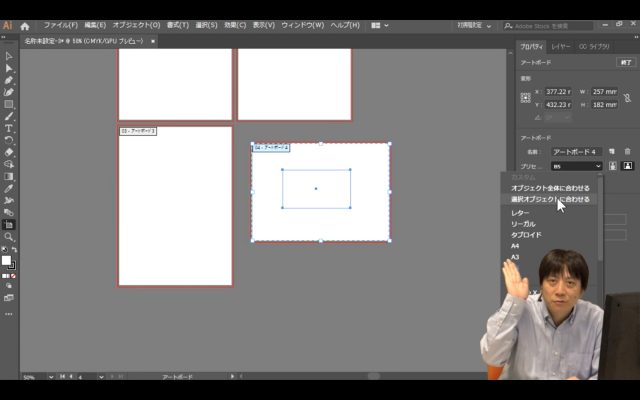The image size is (640, 400).
Task: Open the ウィンドウ(W) menu
Action: coord(302,25)
